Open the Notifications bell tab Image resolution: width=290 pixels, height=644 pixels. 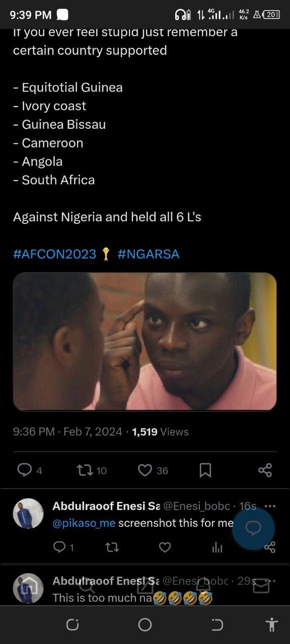pyautogui.click(x=203, y=586)
